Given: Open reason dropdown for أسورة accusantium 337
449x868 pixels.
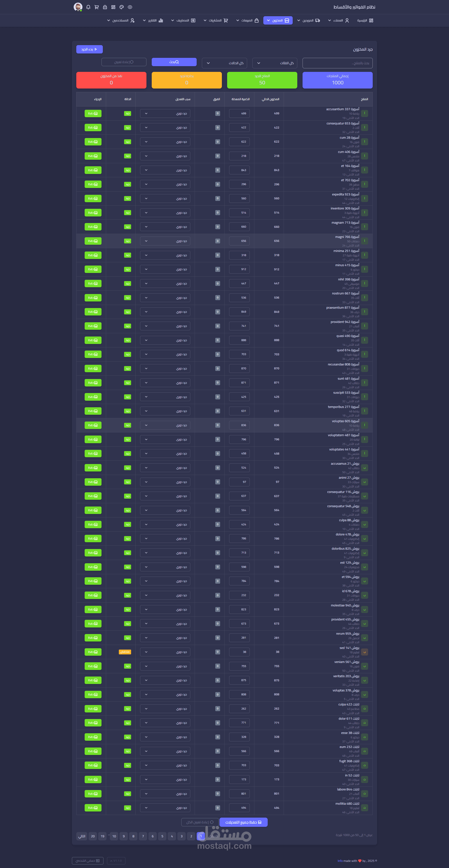Looking at the screenshot, I should pos(165,113).
